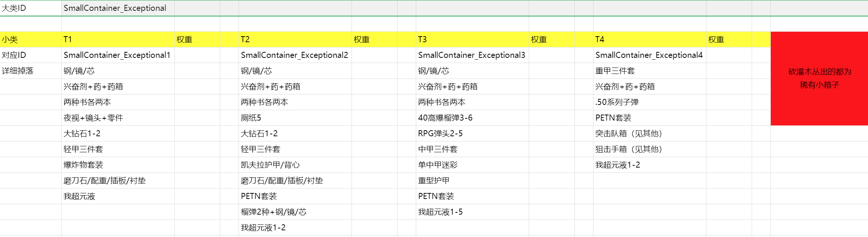
Task: Select the yellow T1 header cell
Action: tap(118, 40)
